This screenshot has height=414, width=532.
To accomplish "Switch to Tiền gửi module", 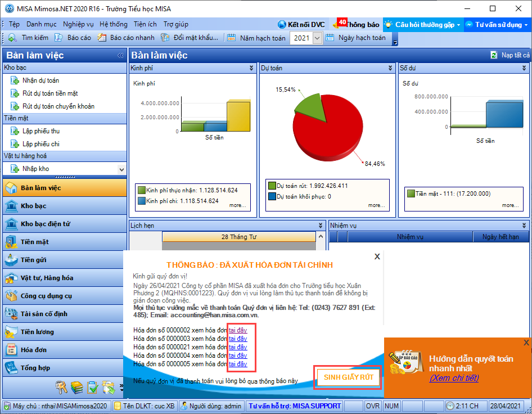I will 63,260.
